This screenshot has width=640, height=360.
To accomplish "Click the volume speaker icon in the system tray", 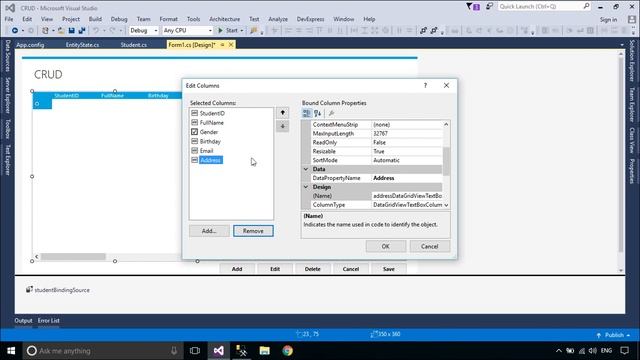I will click(x=593, y=351).
